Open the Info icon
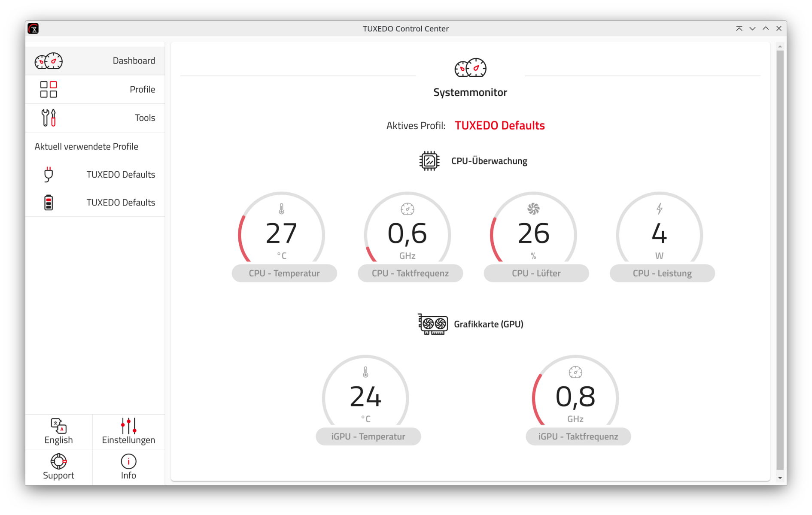The image size is (812, 515). tap(128, 461)
